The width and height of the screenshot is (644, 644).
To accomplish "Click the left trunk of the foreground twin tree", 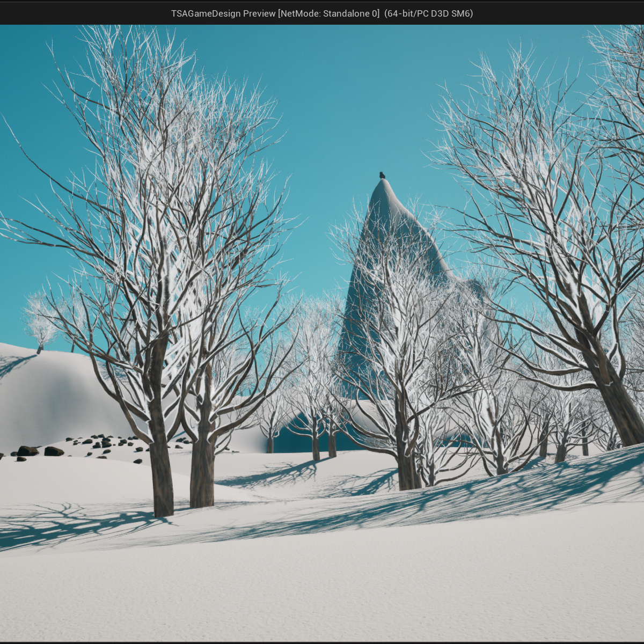I will point(162,472).
